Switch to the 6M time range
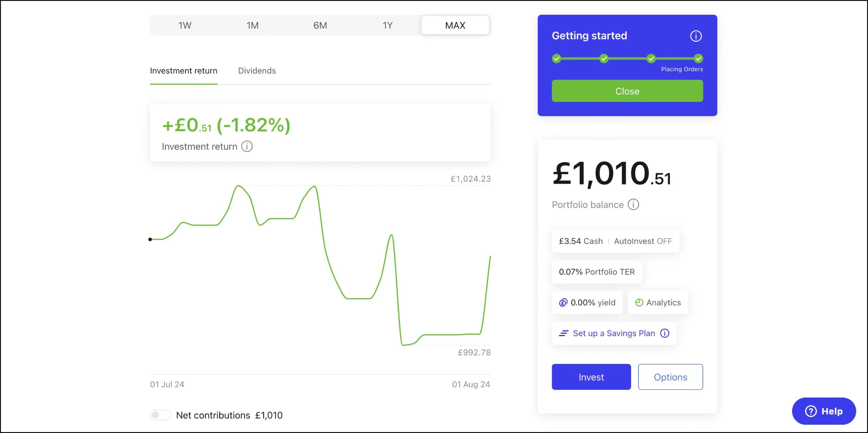This screenshot has height=433, width=868. point(320,25)
